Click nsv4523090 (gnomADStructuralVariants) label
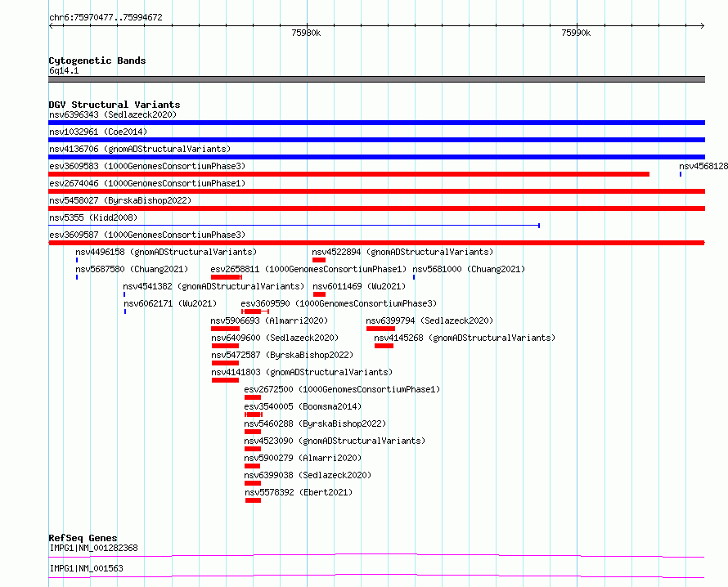 coord(335,441)
